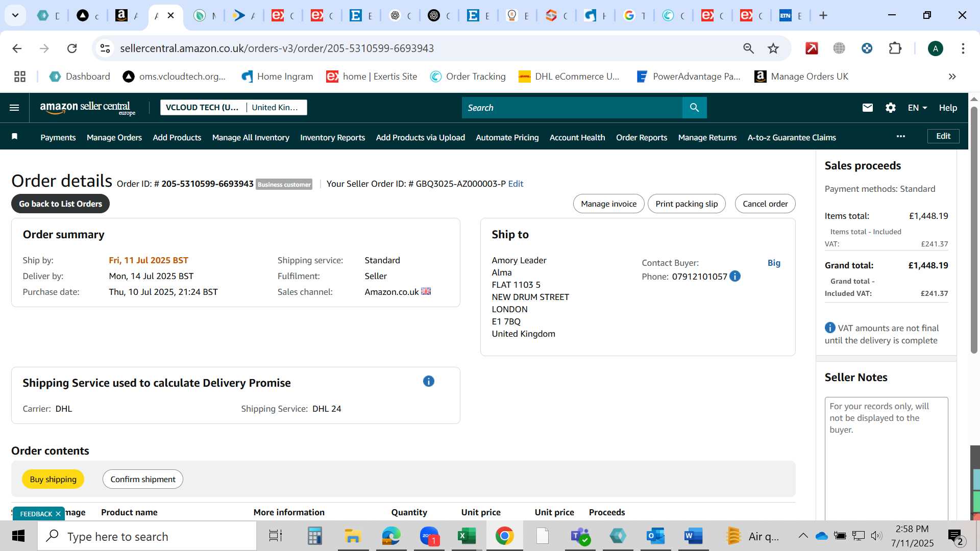Open the browser zoom magnifier in address bar
Screen dimensions: 980x551
pos(748,48)
